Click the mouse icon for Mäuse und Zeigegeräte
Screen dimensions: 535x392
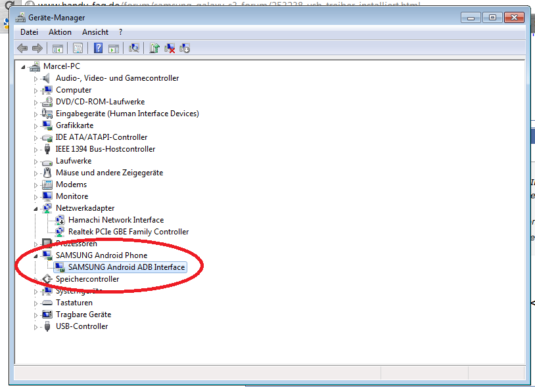(47, 173)
